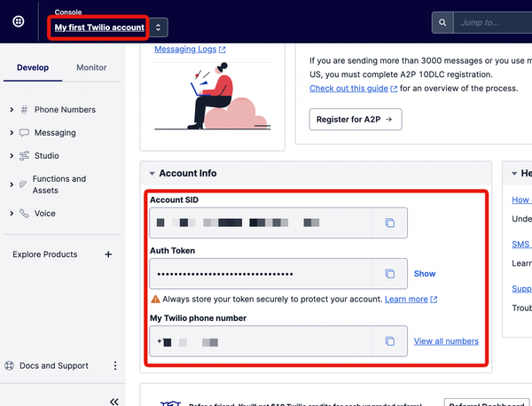Click the Voice phone icon
Image resolution: width=532 pixels, height=406 pixels.
[x=24, y=214]
